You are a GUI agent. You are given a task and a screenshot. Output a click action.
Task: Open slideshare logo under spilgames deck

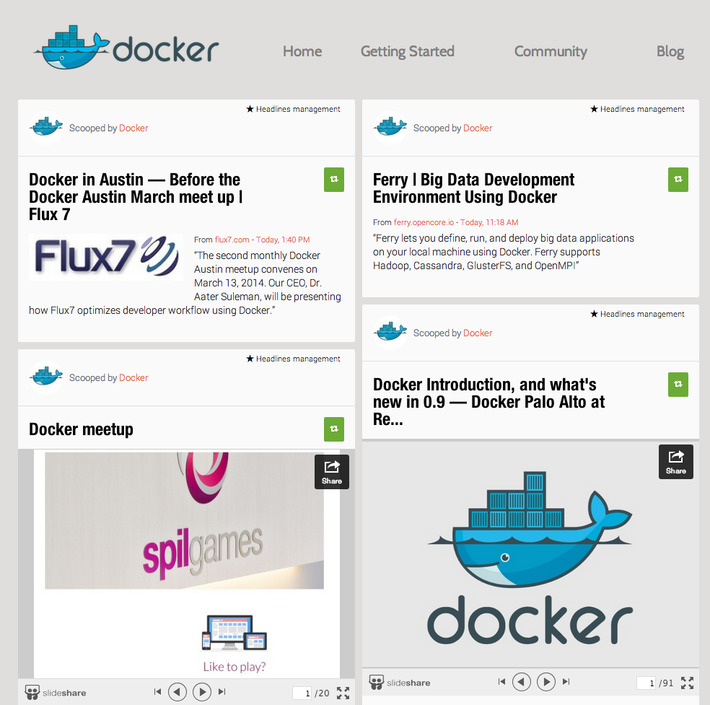pos(55,692)
